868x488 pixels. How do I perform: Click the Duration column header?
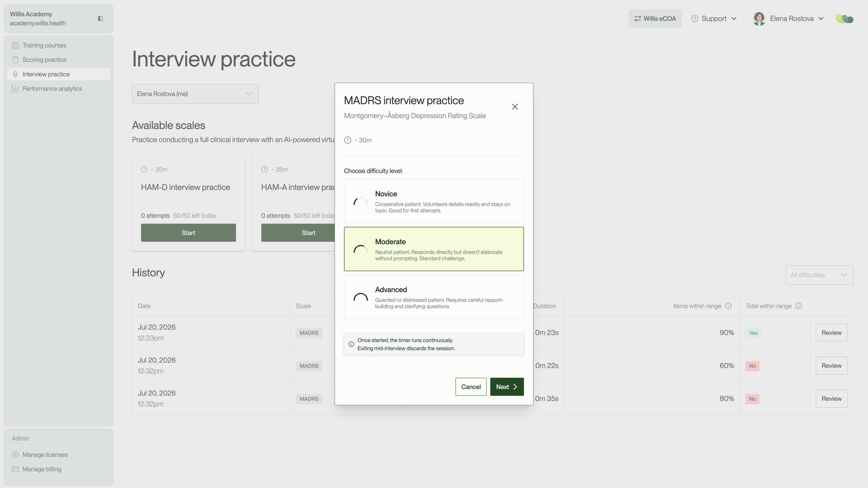(545, 306)
